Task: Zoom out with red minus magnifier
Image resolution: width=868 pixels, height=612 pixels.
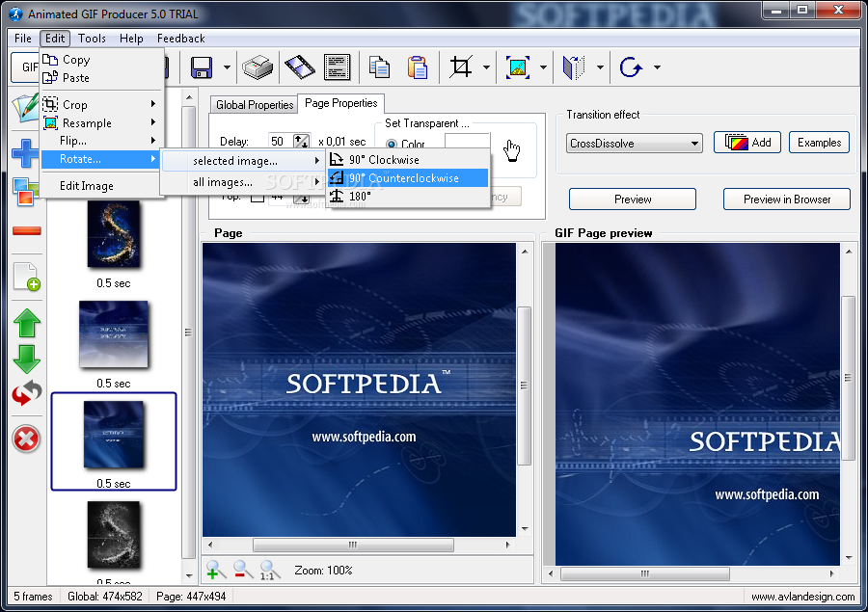Action: tap(243, 570)
